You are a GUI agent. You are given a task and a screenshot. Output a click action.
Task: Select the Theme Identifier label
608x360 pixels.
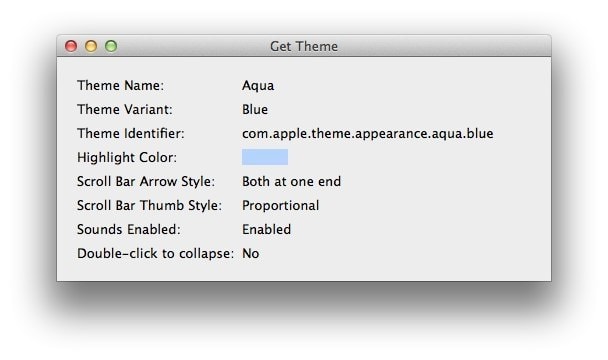pyautogui.click(x=131, y=133)
